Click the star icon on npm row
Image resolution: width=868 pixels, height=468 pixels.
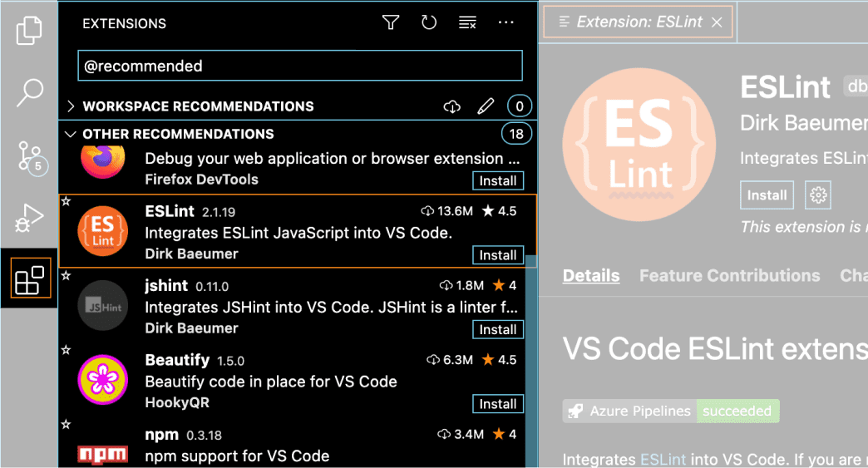(66, 424)
